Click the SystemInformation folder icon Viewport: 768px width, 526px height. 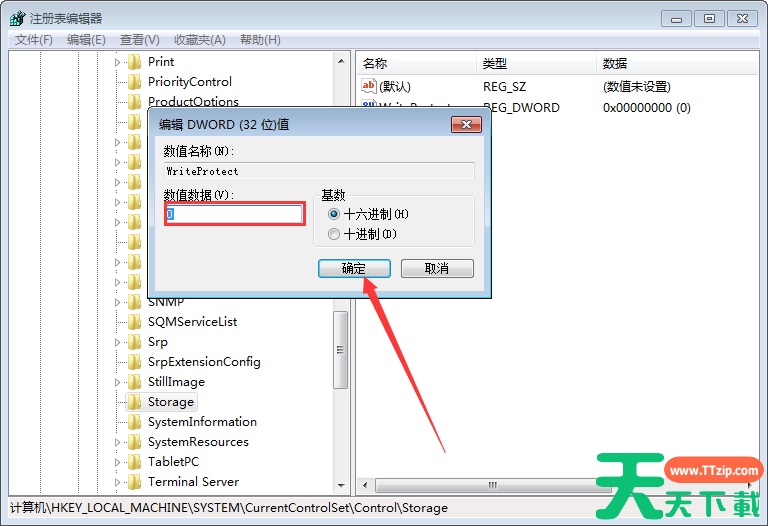(134, 421)
